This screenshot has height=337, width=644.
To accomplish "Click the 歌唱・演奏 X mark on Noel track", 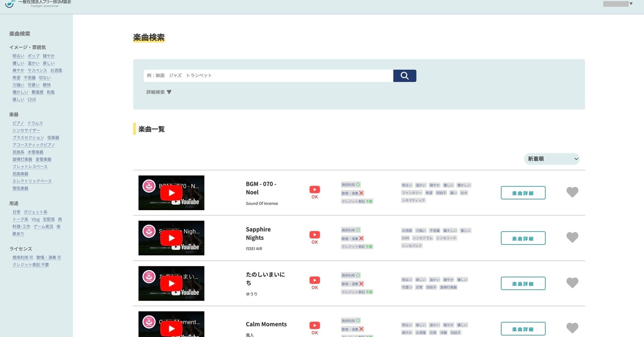I will click(x=361, y=193).
